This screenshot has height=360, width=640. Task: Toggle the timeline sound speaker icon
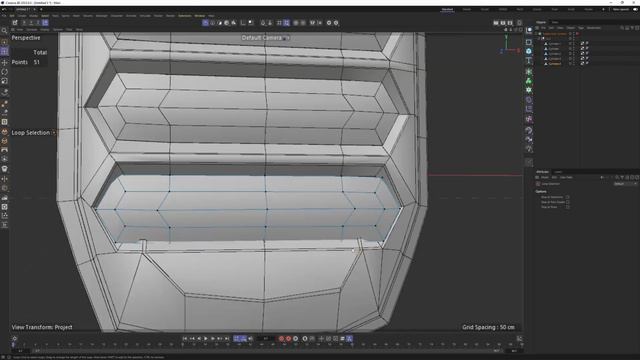tap(251, 338)
